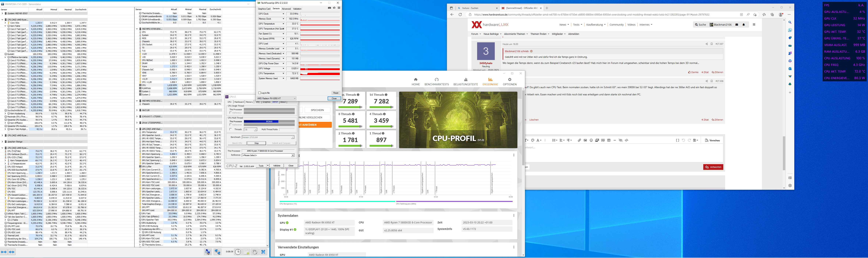Open the Fan Speed (RPM) dropdown in GPU-Z

point(283,39)
